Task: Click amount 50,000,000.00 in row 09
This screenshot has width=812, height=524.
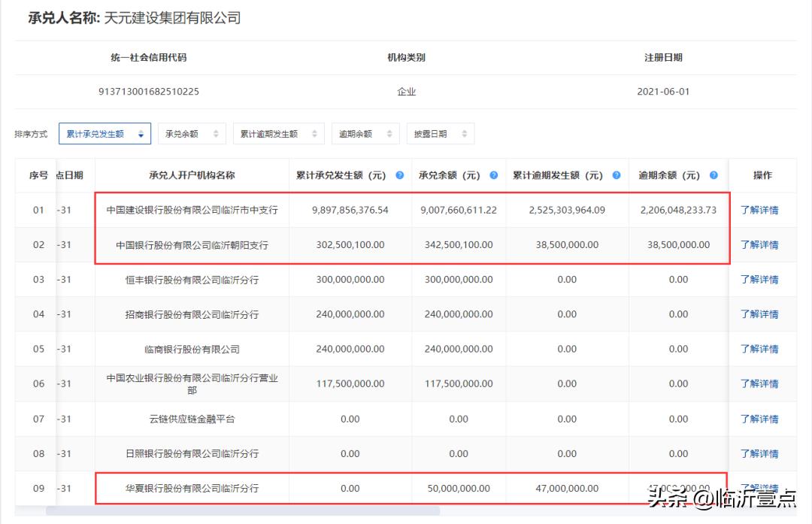Action: [x=459, y=488]
